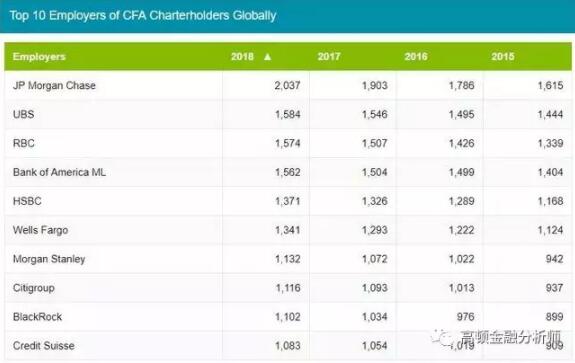Screen dimensions: 575x363
Task: Click RBC 2018 value 1,574
Action: 288,143
